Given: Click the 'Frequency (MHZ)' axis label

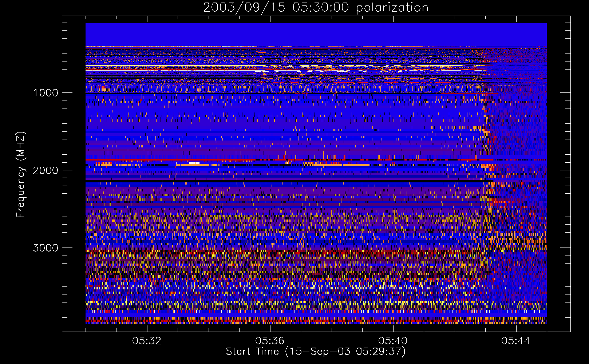Looking at the screenshot, I should point(21,175).
